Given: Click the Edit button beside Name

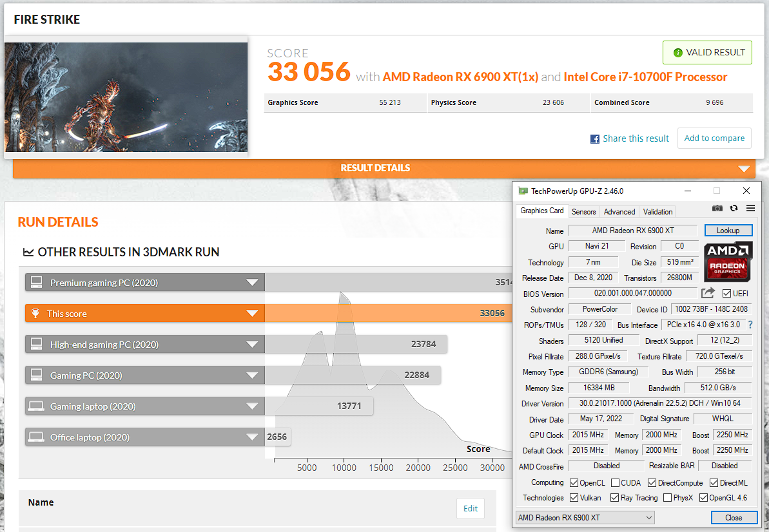Looking at the screenshot, I should (x=471, y=509).
